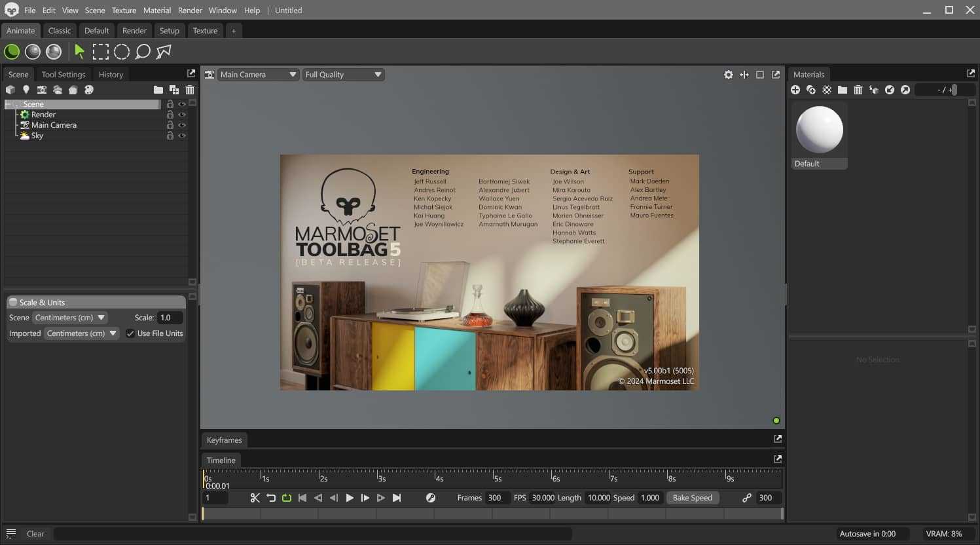This screenshot has width=980, height=545.
Task: Click the Clear button in the status bar
Action: (35, 533)
